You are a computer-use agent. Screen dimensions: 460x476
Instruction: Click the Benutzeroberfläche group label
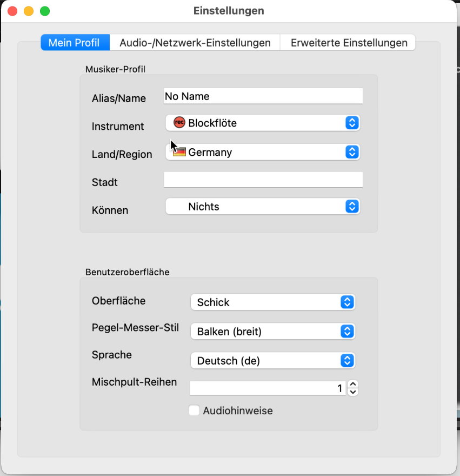pyautogui.click(x=128, y=272)
